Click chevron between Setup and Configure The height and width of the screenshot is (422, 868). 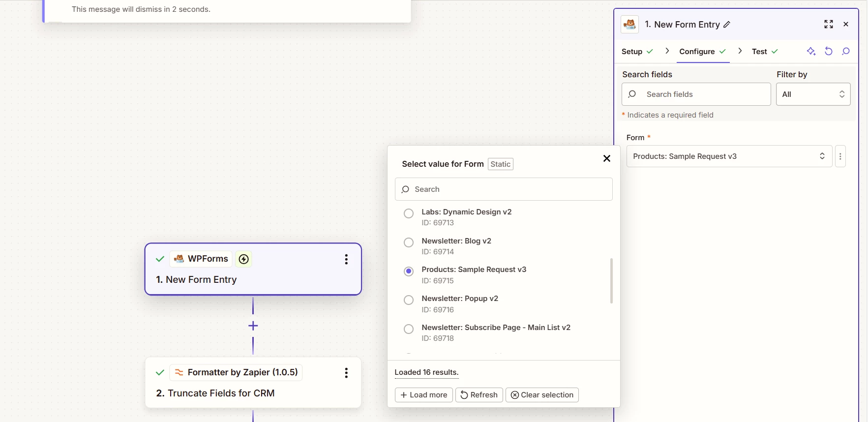667,51
